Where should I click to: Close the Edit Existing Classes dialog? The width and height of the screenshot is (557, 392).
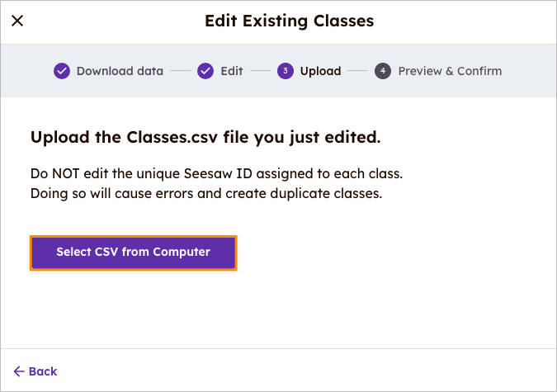tap(17, 21)
